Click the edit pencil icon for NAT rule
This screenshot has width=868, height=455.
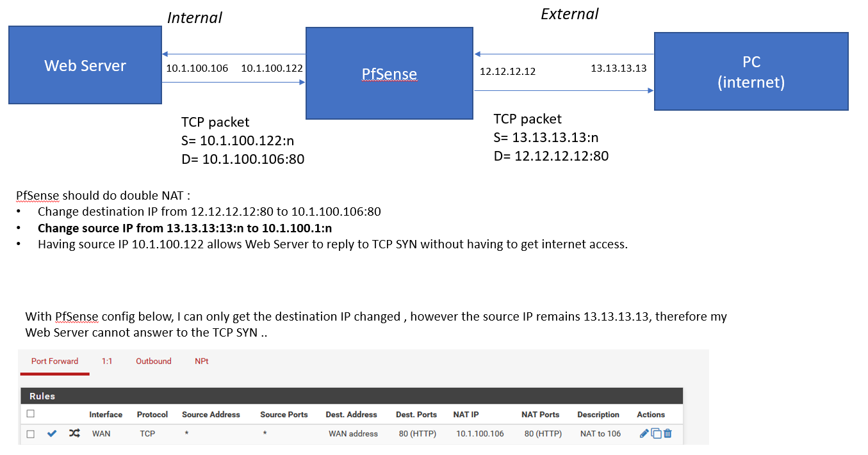click(644, 433)
